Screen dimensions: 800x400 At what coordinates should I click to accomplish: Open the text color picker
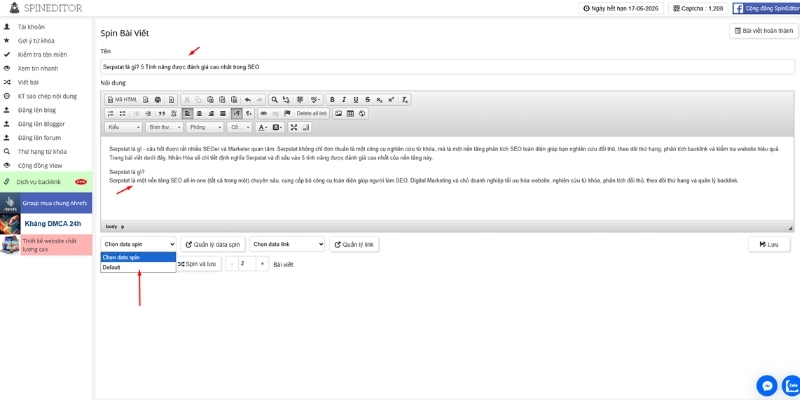[263, 127]
